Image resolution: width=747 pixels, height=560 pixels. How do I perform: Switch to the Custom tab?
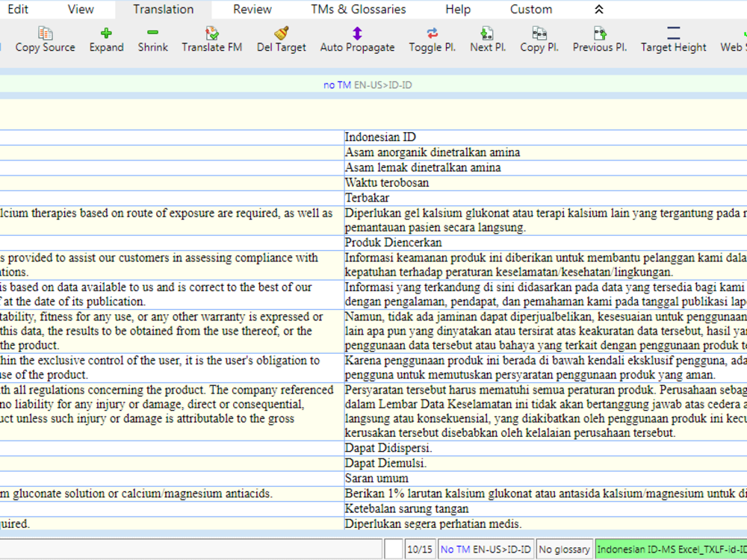click(530, 10)
